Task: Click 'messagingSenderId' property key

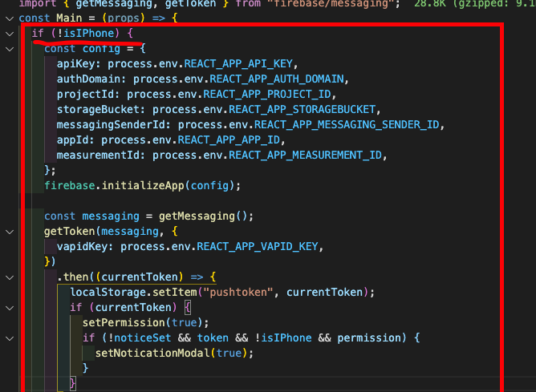Action: [111, 124]
